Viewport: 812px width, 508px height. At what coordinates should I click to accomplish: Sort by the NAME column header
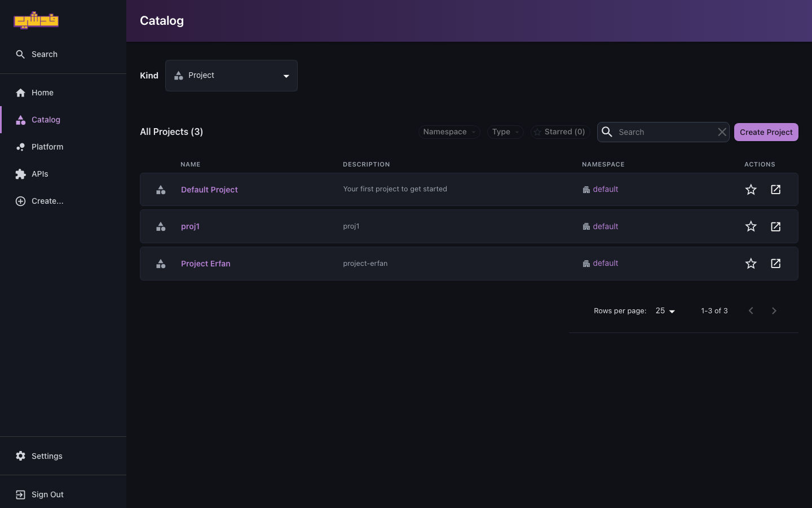click(x=191, y=164)
